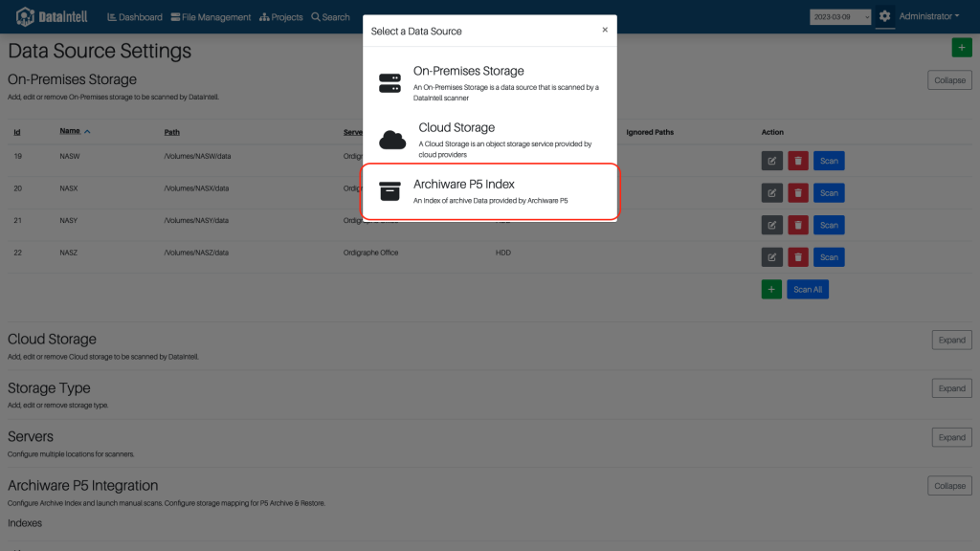Delete the NASW storage row

click(x=798, y=161)
